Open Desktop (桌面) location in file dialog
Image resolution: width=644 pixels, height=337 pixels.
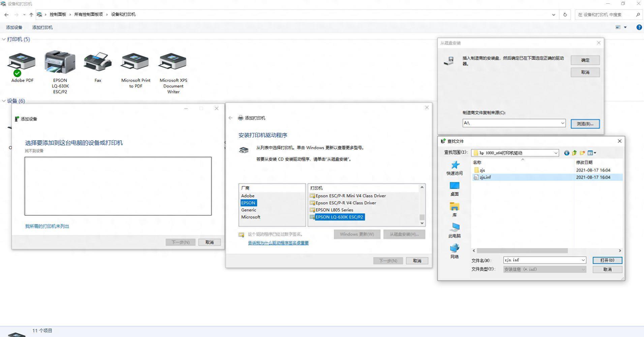[455, 189]
